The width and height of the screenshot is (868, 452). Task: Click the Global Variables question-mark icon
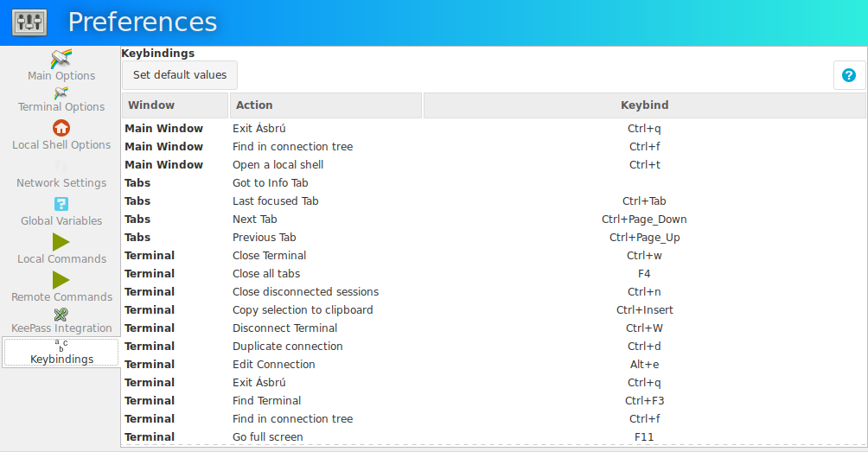point(61,204)
